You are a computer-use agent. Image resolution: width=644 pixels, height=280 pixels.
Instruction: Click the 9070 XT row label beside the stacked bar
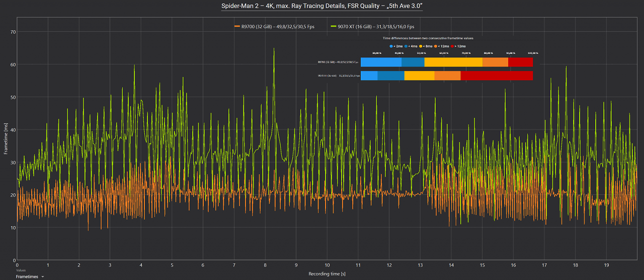coord(339,76)
